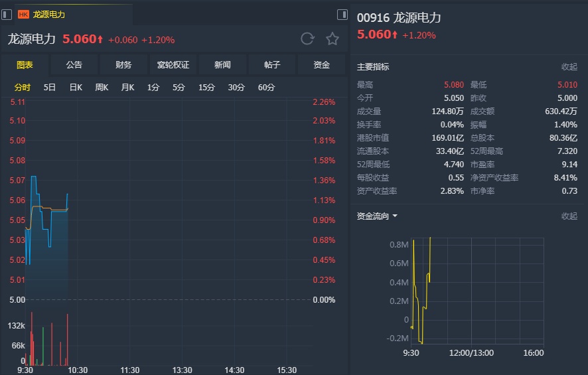Select the 月K chart period
The width and height of the screenshot is (588, 375).
pyautogui.click(x=127, y=88)
